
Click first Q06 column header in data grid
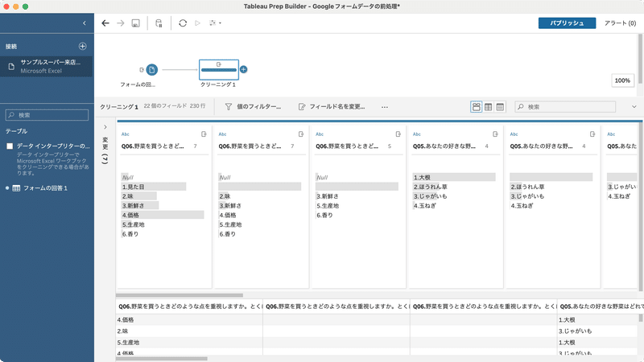tap(189, 306)
